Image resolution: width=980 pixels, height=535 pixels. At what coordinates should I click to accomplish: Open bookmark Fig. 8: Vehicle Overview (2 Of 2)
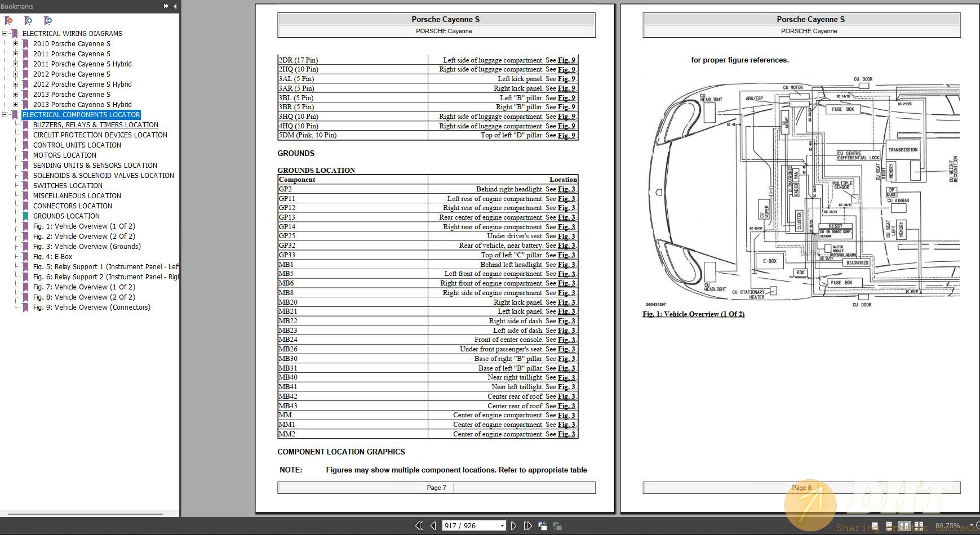coord(84,297)
